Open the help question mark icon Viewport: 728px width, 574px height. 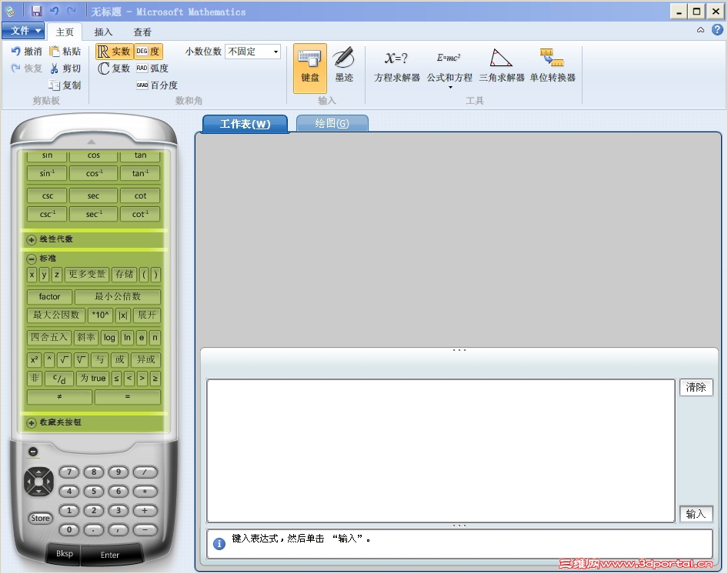pos(717,30)
